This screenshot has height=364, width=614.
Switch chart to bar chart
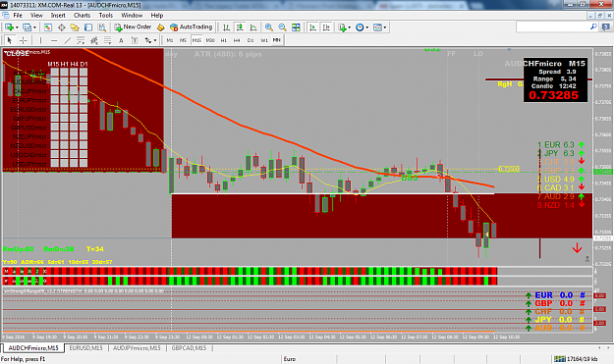pyautogui.click(x=226, y=27)
